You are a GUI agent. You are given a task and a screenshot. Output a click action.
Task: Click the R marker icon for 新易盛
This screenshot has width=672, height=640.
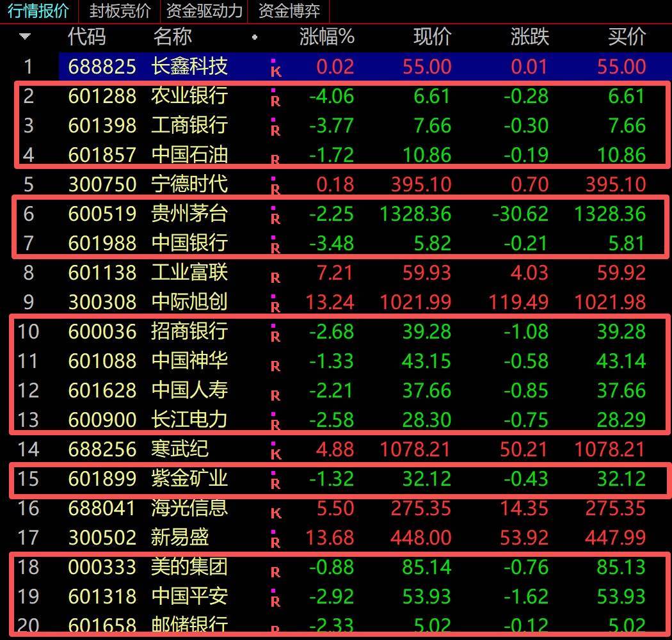(275, 540)
